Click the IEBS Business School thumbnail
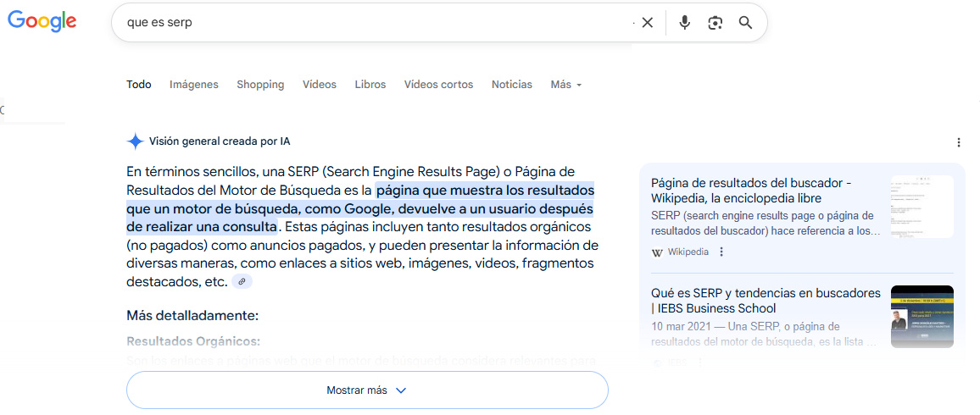Image resolution: width=980 pixels, height=415 pixels. (x=922, y=317)
